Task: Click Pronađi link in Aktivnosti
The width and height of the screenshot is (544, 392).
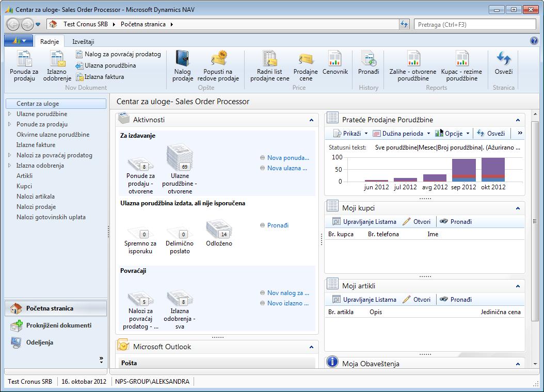Action: click(x=278, y=225)
